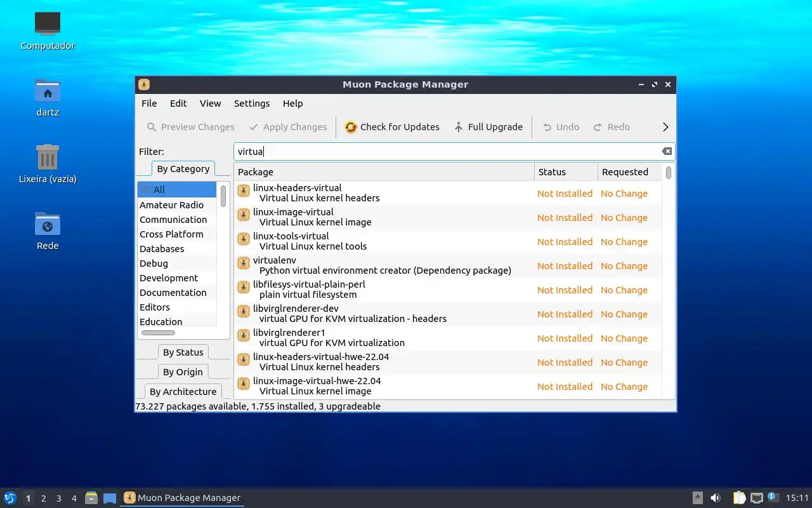Select the Editors category
The height and width of the screenshot is (508, 812).
pyautogui.click(x=177, y=307)
